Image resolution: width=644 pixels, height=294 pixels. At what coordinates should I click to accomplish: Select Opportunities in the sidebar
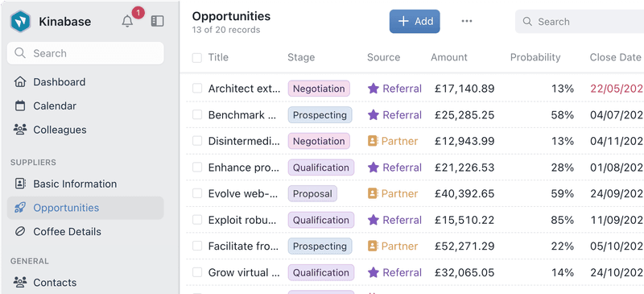(x=85, y=208)
